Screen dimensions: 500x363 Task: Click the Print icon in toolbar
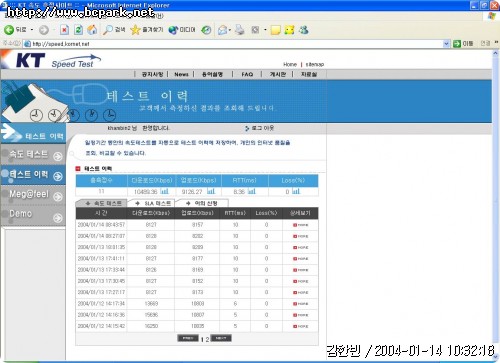tap(240, 30)
